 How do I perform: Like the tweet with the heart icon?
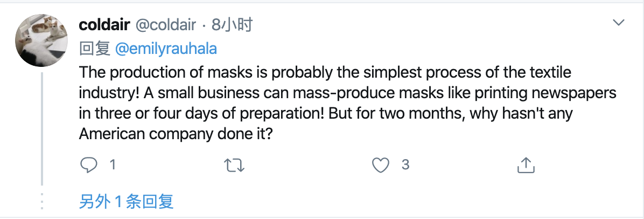[381, 165]
